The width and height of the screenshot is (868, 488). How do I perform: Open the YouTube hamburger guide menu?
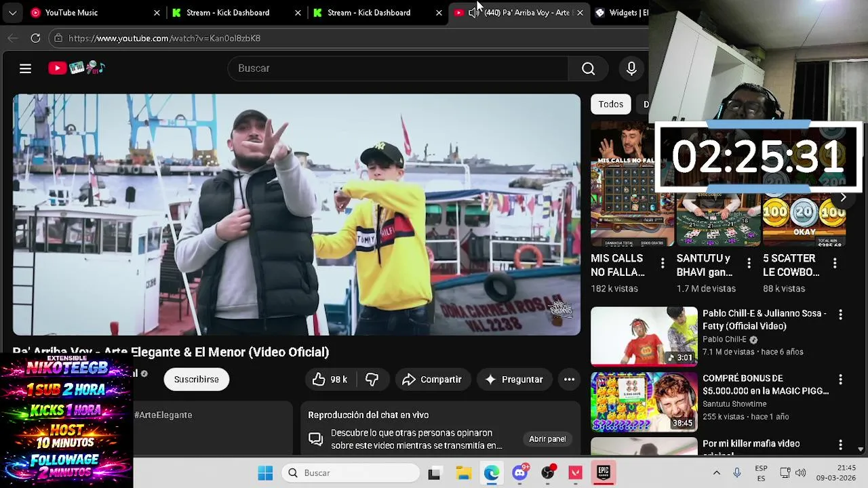click(x=25, y=68)
